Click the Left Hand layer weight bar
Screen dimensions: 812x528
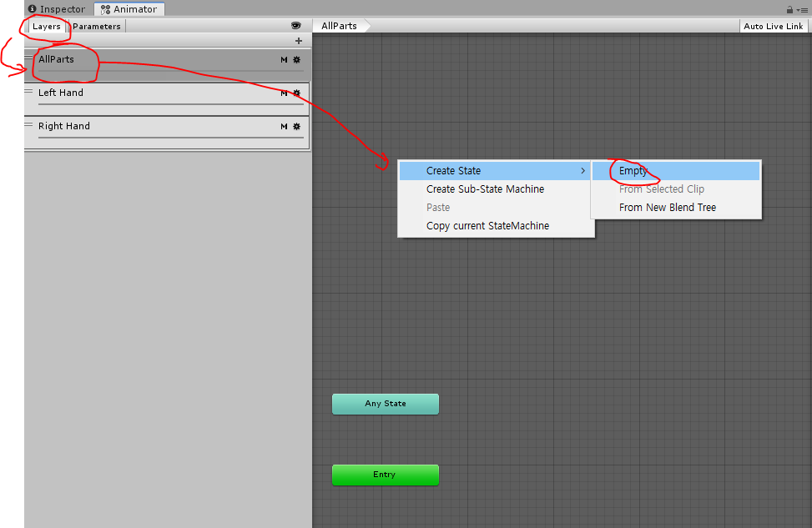[x=171, y=104]
